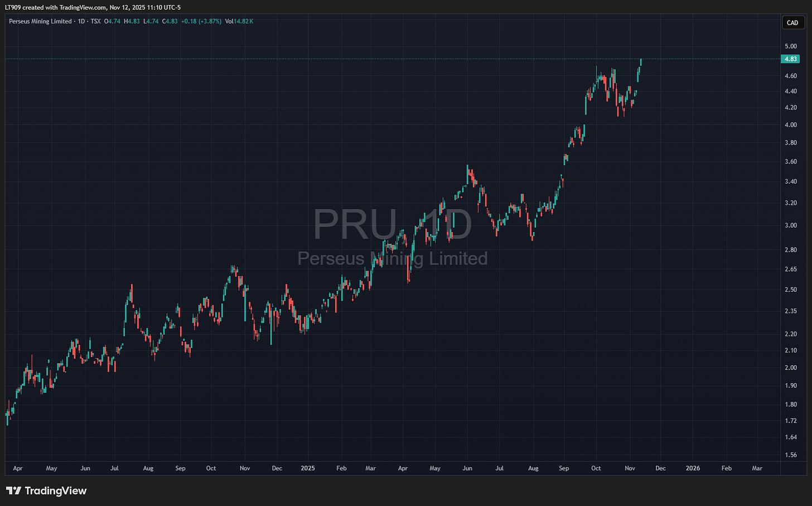Click the 3.20 price axis label
Viewport: 812px width, 506px height.
coord(791,203)
